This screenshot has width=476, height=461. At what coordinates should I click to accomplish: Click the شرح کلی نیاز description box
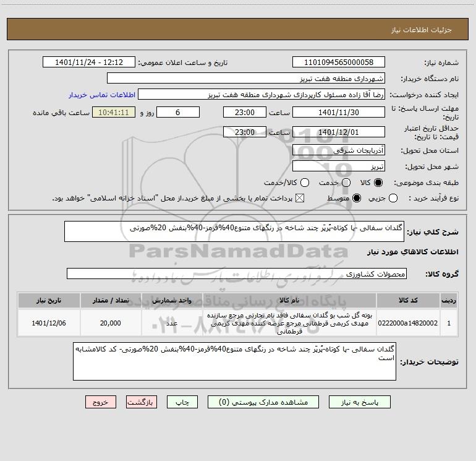click(x=234, y=231)
